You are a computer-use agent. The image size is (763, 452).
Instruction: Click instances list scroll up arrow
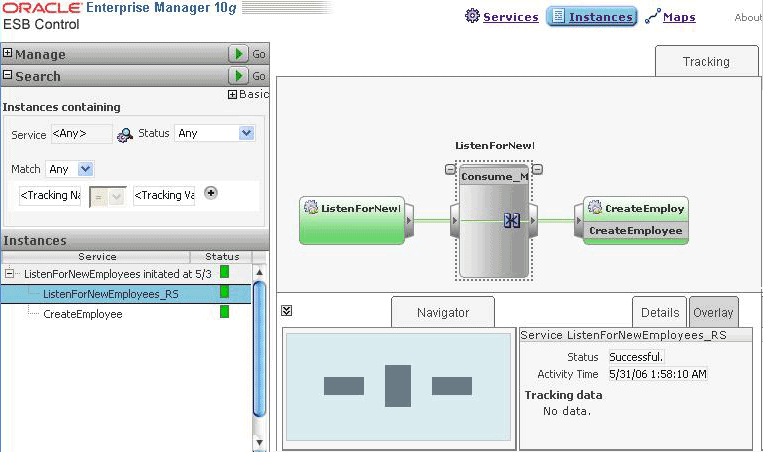tap(259, 272)
